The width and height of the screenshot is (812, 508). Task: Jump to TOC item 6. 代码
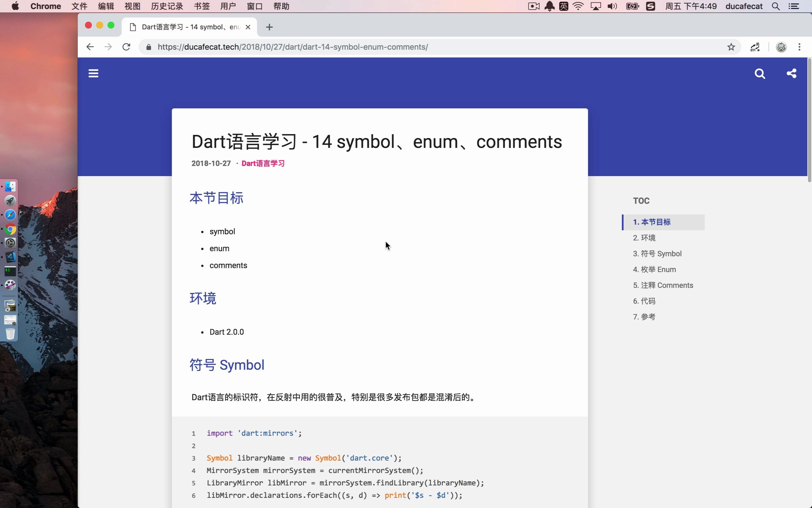(x=644, y=301)
